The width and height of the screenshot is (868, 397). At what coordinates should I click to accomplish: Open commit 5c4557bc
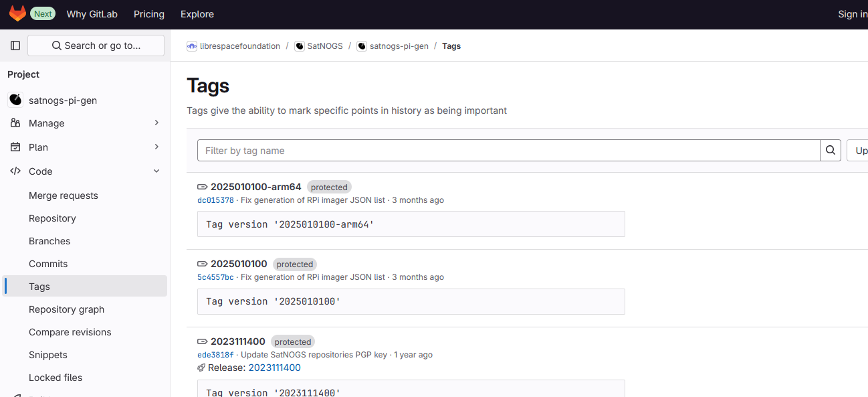pyautogui.click(x=215, y=277)
